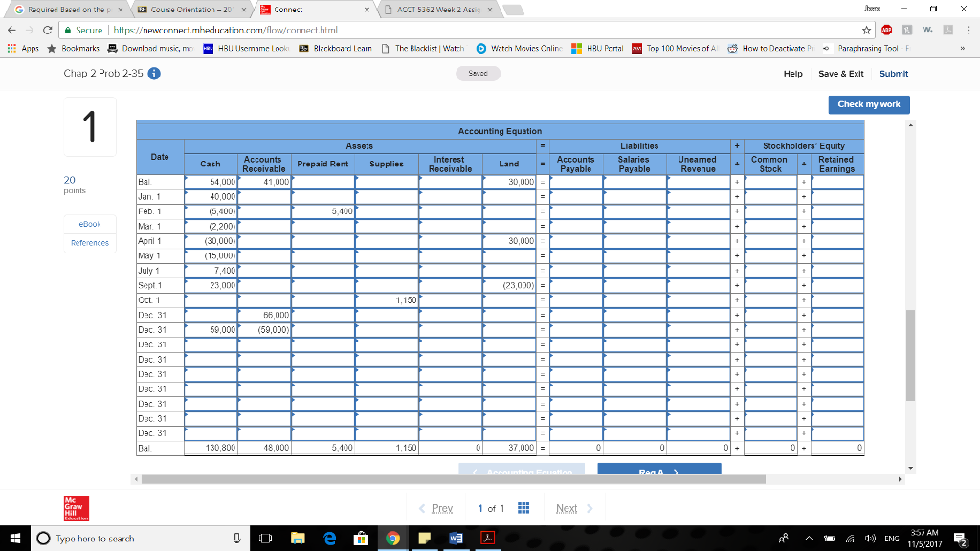Image resolution: width=980 pixels, height=551 pixels.
Task: Open Sticky Notes from taskbar
Action: tap(424, 538)
